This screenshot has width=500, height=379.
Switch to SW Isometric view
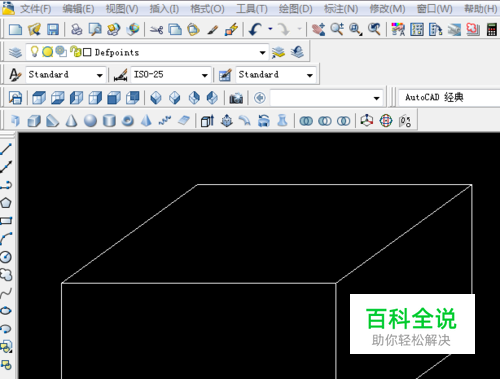pyautogui.click(x=156, y=98)
